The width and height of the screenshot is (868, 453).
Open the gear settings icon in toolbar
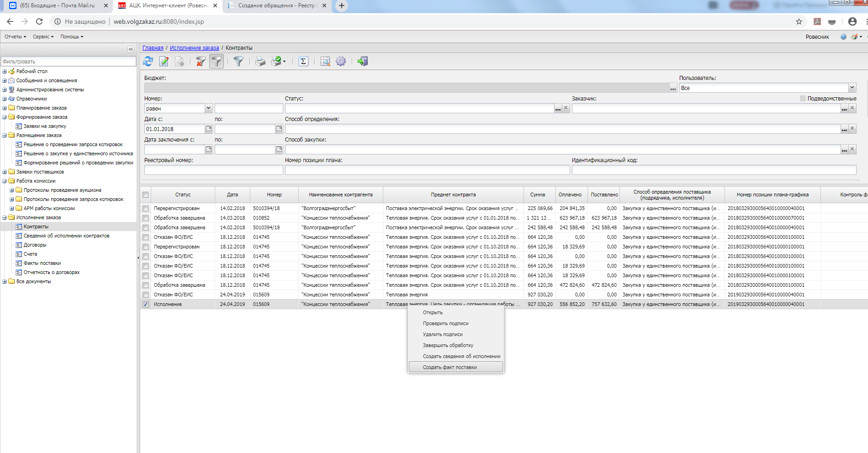341,61
